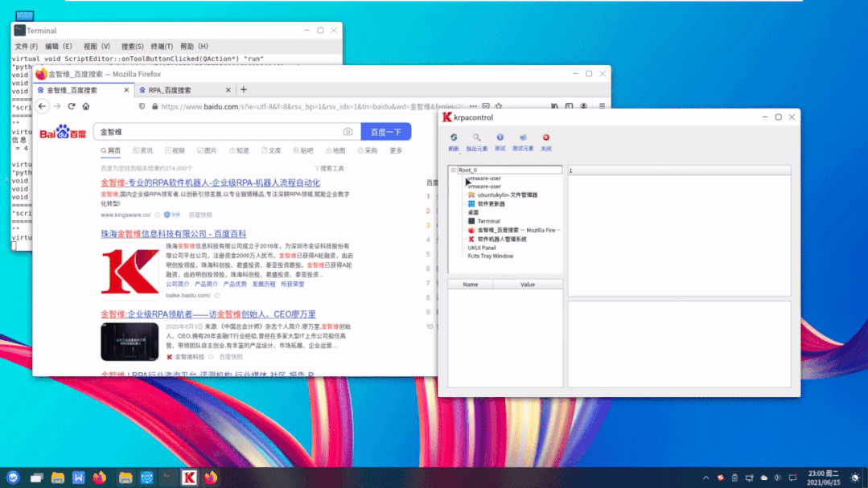Open Firefox hamburger menu
The image size is (868, 488).
(602, 106)
